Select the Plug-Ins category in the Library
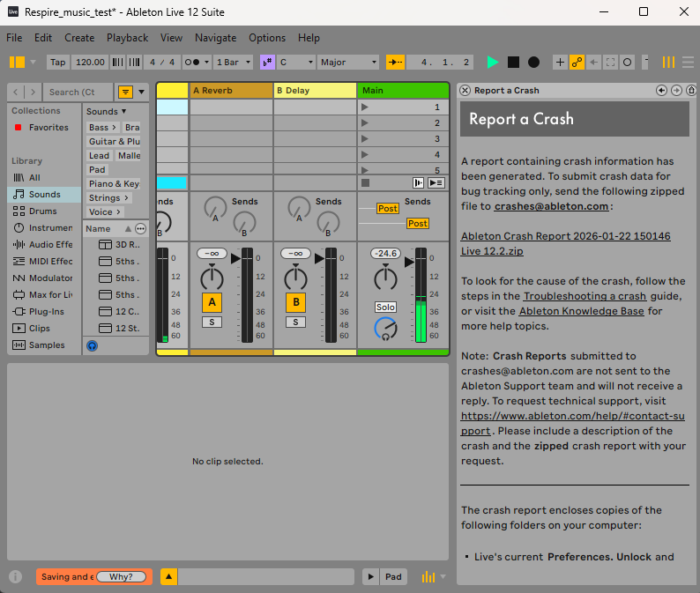Image resolution: width=700 pixels, height=593 pixels. click(x=43, y=311)
